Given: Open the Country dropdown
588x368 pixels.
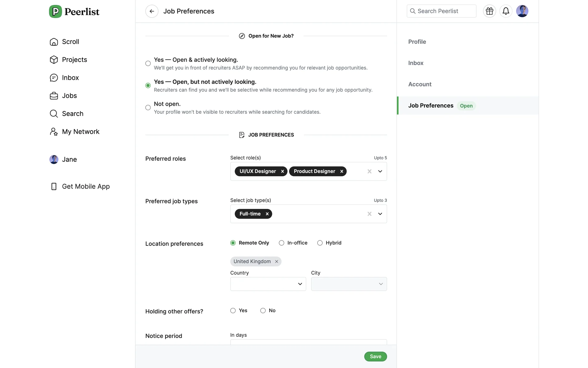Looking at the screenshot, I should tap(268, 284).
